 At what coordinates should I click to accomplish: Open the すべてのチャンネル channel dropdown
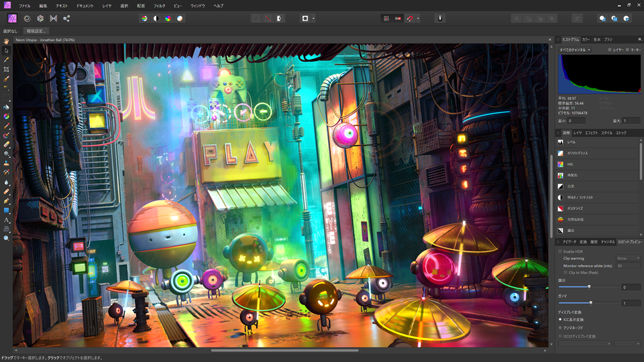(x=575, y=50)
